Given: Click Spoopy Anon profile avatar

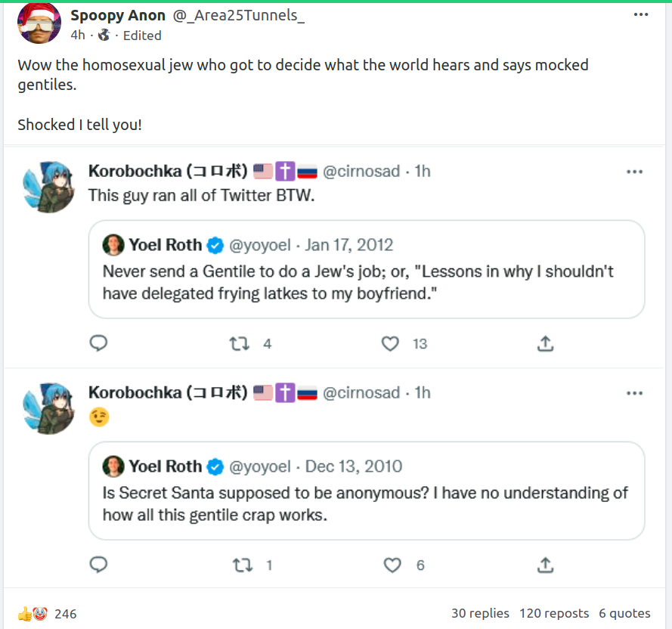Looking at the screenshot, I should 39,23.
